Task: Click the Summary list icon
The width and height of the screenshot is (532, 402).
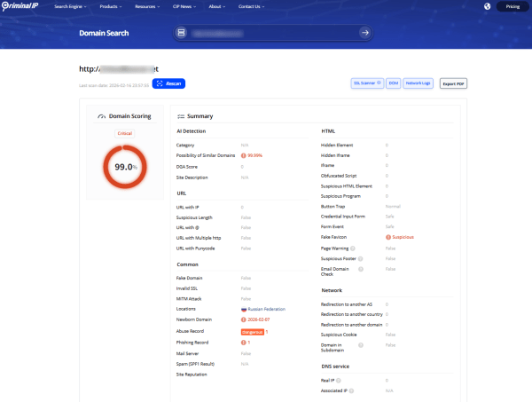Action: [x=181, y=116]
